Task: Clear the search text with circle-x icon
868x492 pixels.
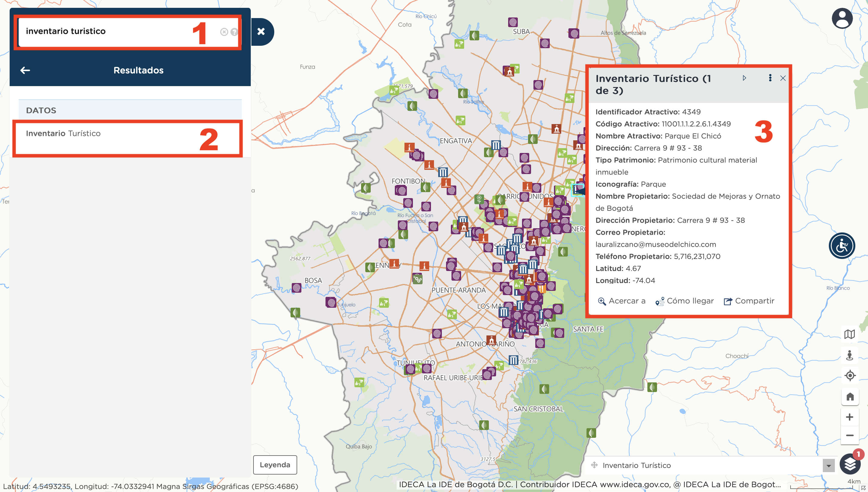Action: point(224,32)
